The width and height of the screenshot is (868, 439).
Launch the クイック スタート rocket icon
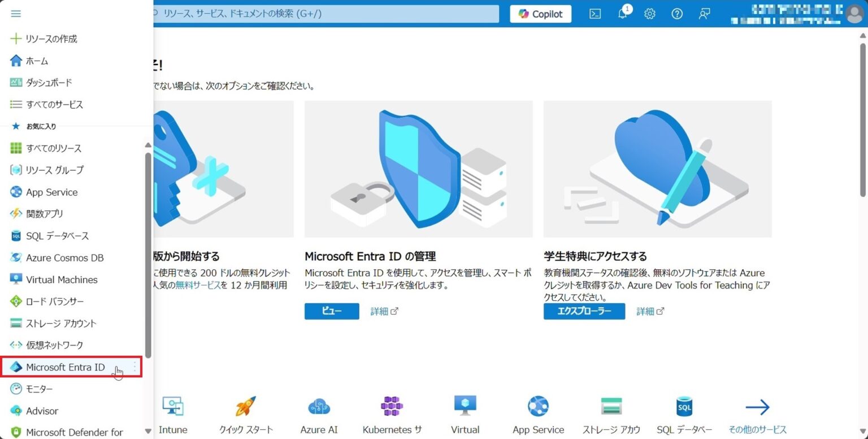(x=245, y=406)
